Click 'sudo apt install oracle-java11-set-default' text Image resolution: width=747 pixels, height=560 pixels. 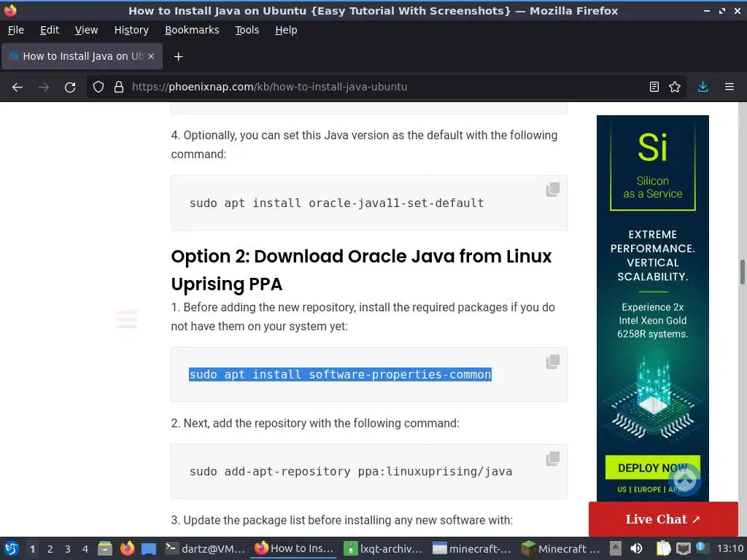pos(336,203)
